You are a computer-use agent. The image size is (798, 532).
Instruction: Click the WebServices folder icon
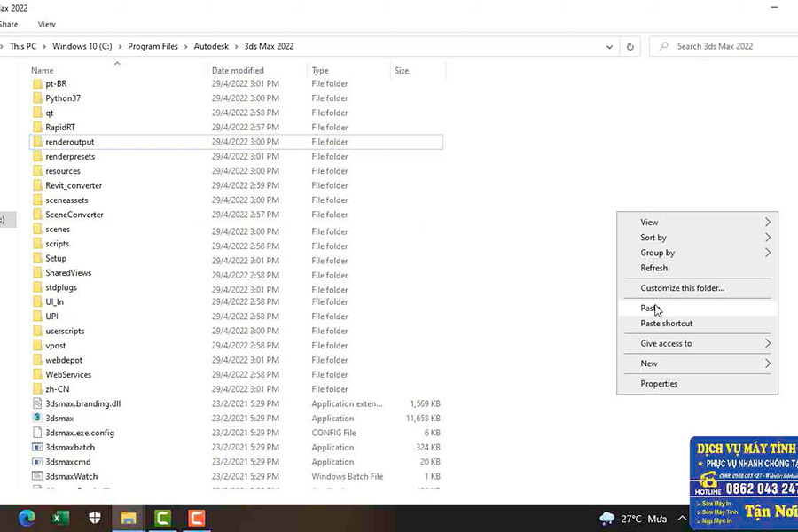pyautogui.click(x=37, y=374)
